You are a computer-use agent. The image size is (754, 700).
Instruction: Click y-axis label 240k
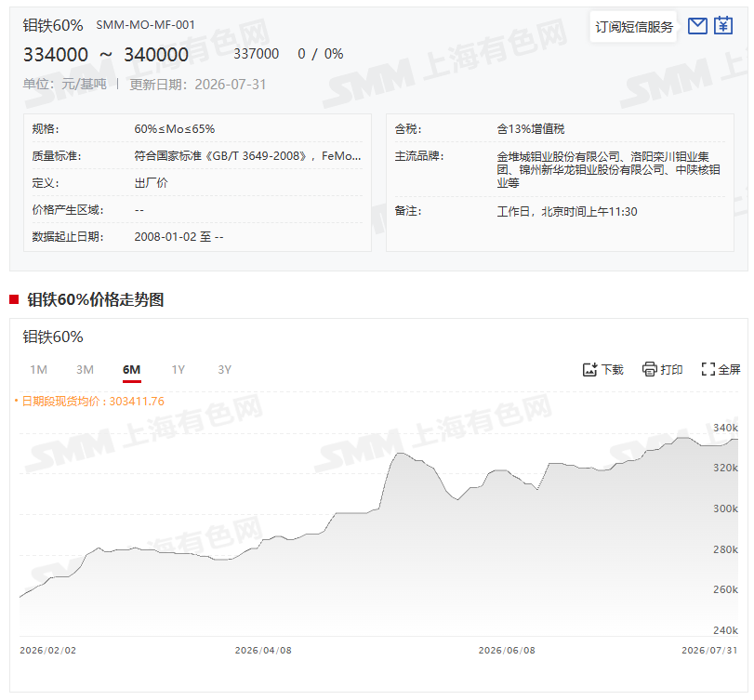click(x=725, y=629)
